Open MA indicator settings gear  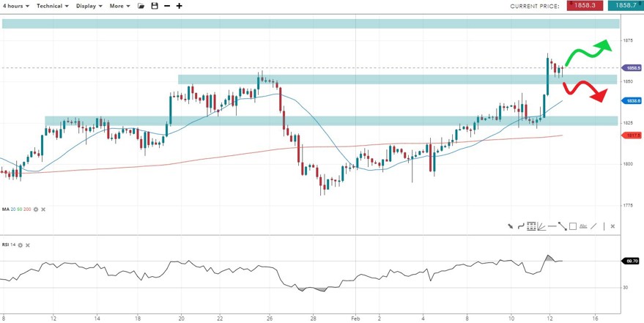point(35,209)
